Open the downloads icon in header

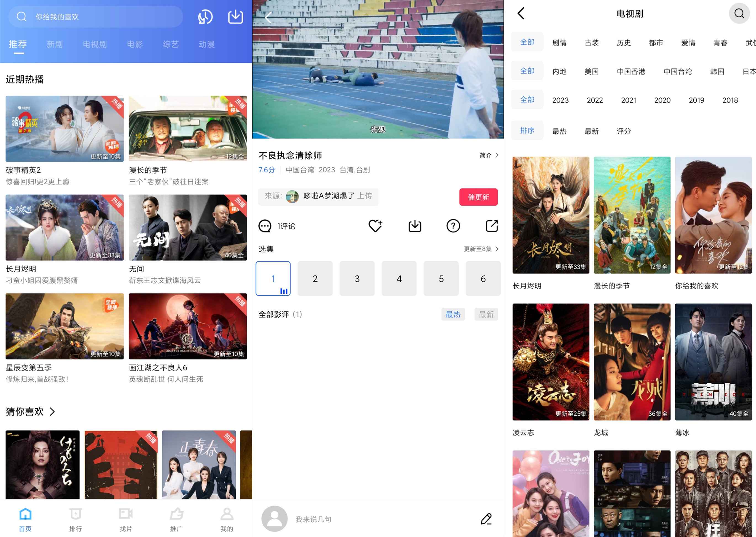click(235, 17)
